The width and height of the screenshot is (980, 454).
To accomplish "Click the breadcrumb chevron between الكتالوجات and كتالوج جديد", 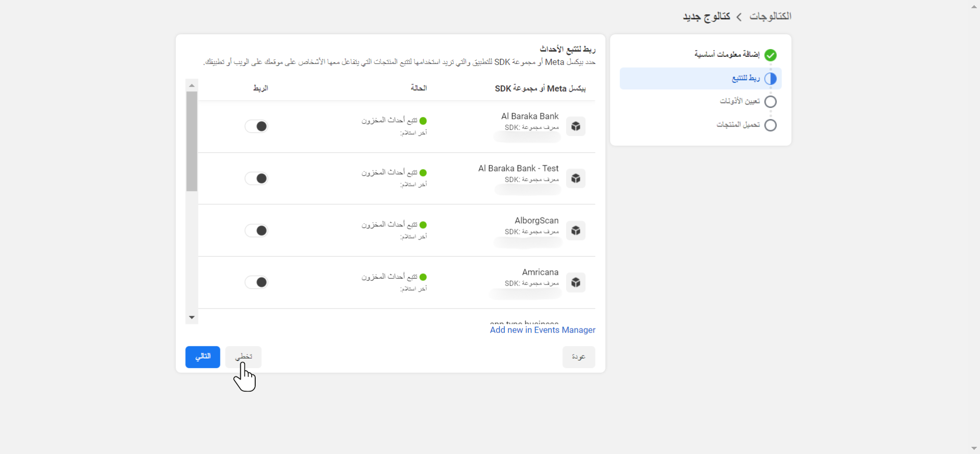I will tap(739, 17).
